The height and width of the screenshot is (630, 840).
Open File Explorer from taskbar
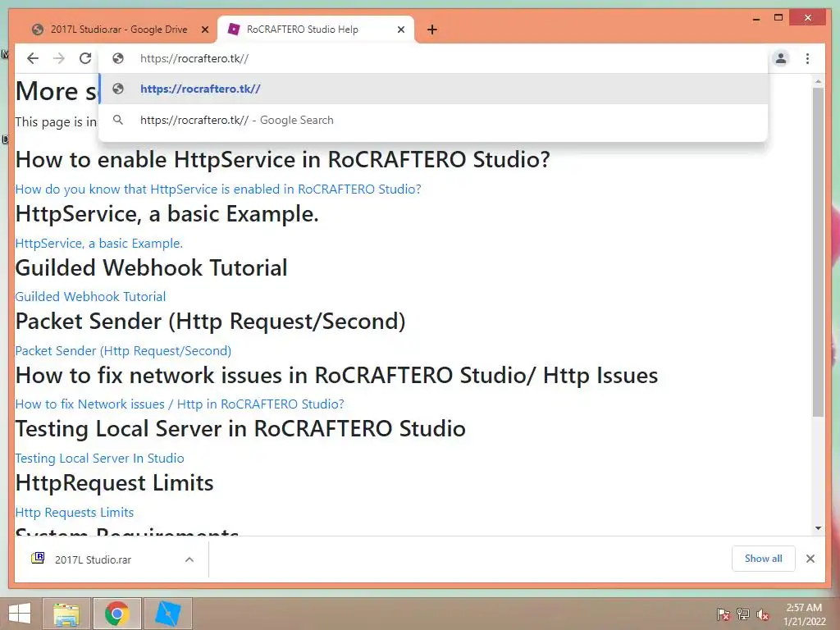pyautogui.click(x=66, y=614)
